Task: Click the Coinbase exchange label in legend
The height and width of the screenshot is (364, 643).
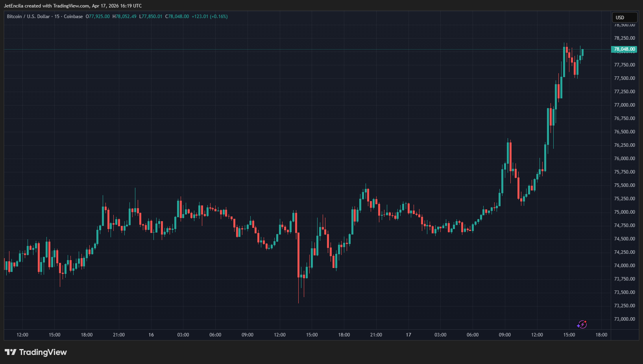Action: (73, 17)
